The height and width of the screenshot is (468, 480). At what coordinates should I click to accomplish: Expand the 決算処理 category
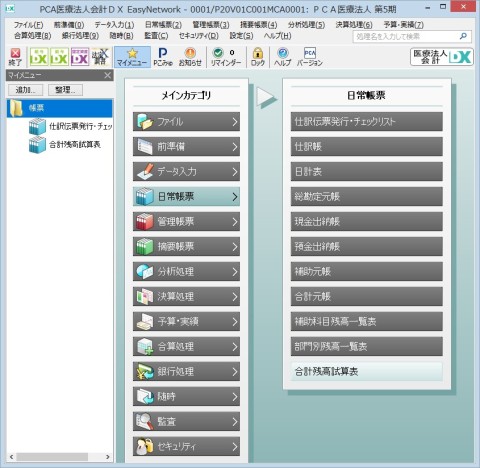pyautogui.click(x=186, y=296)
